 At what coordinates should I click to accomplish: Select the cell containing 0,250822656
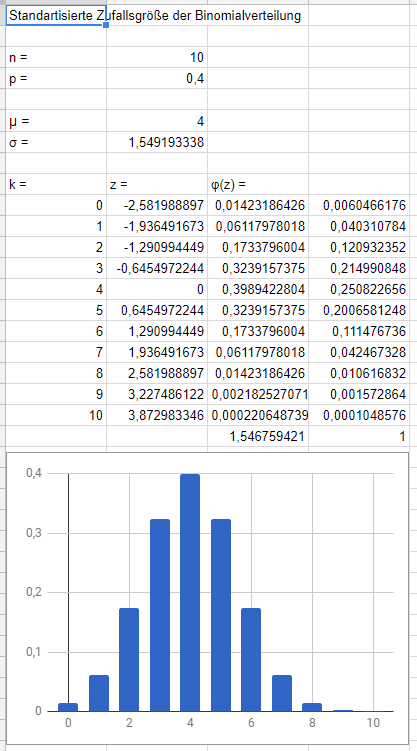(x=359, y=290)
